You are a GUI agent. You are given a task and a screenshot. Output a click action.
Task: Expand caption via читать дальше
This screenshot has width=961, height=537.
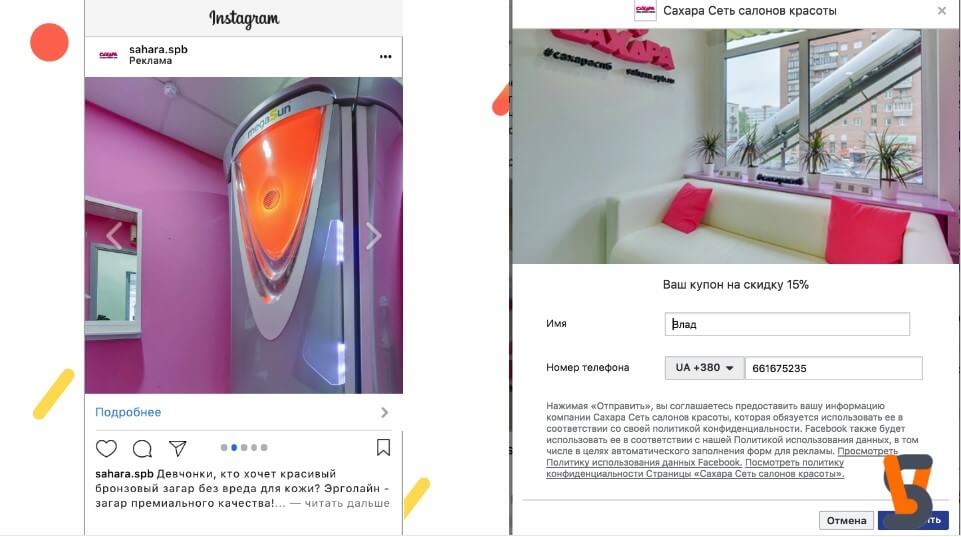click(x=347, y=503)
